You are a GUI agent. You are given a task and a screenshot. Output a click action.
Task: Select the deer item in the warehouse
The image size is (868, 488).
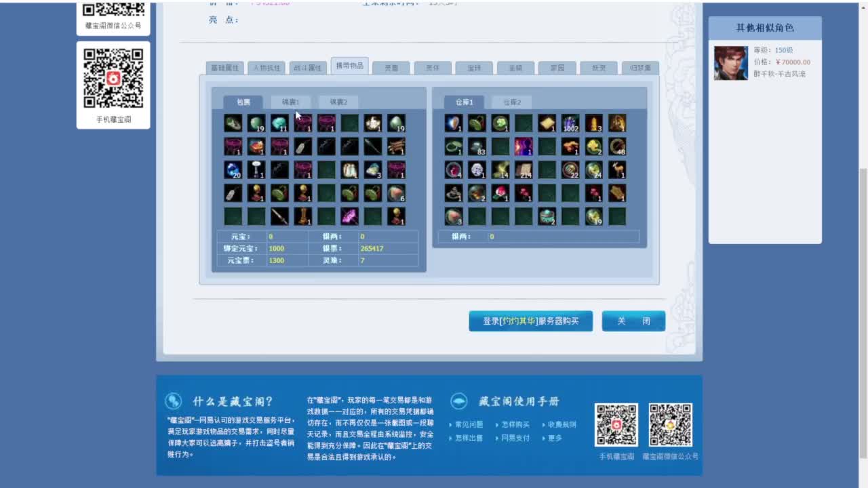617,169
